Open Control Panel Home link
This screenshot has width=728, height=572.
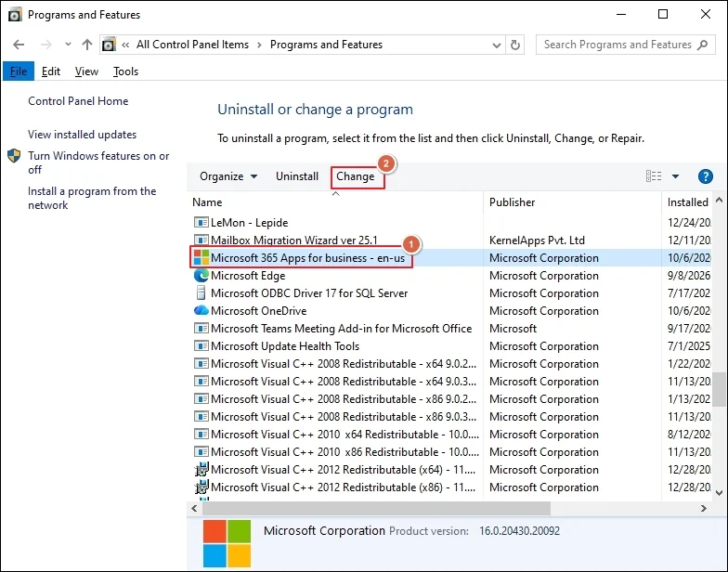pyautogui.click(x=78, y=101)
